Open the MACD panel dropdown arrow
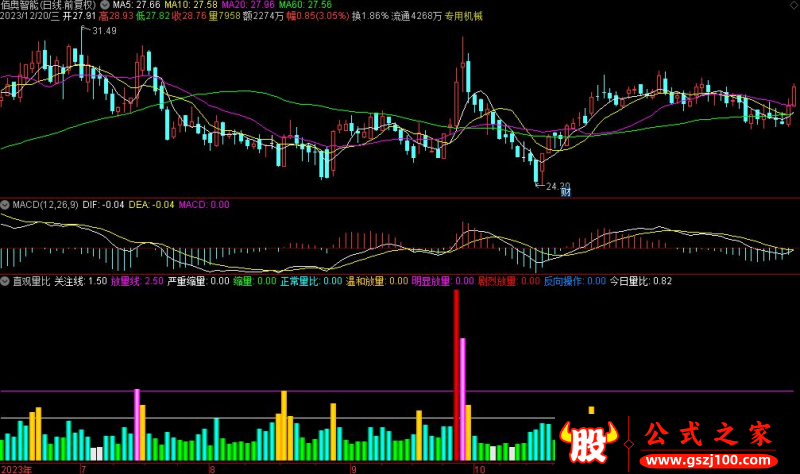The height and width of the screenshot is (474, 800). point(5,205)
